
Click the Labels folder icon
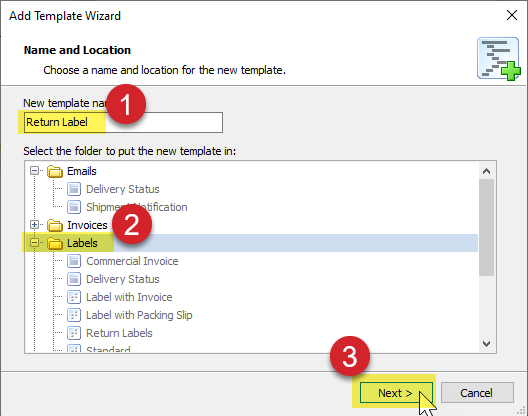[x=55, y=243]
